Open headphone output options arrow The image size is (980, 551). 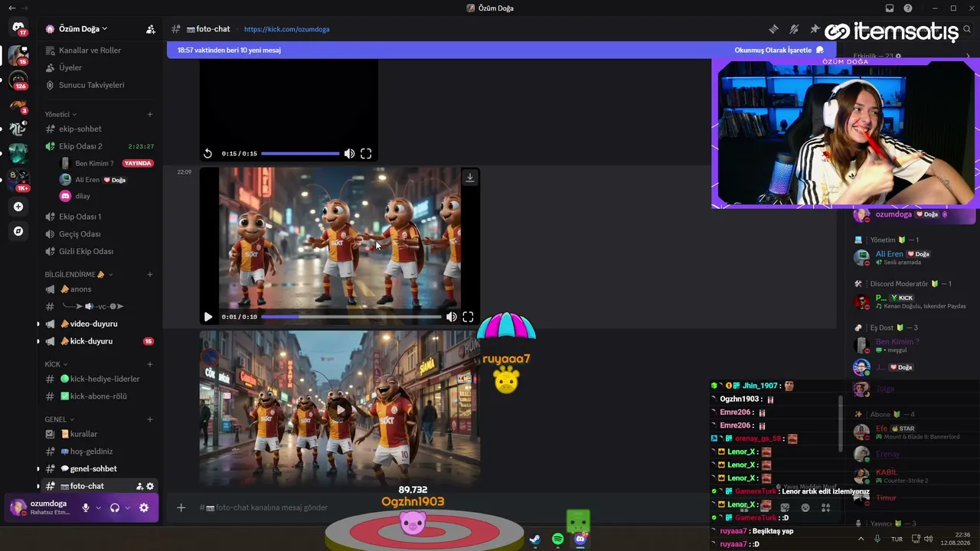tap(128, 507)
